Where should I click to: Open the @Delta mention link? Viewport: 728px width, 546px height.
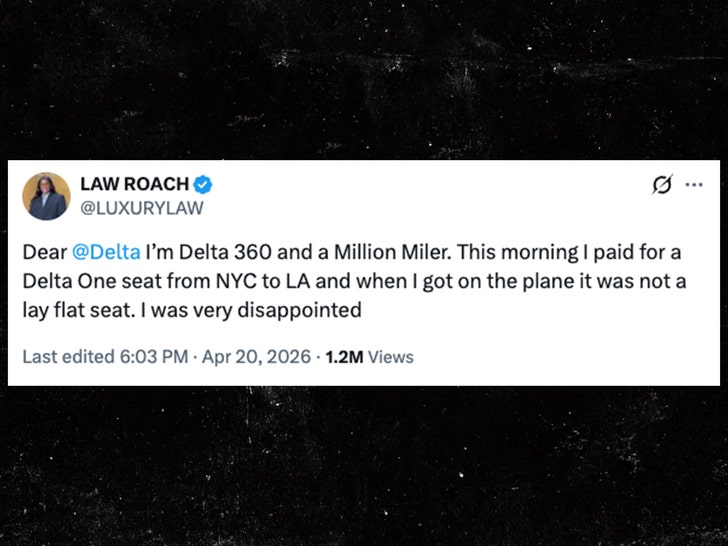point(106,255)
